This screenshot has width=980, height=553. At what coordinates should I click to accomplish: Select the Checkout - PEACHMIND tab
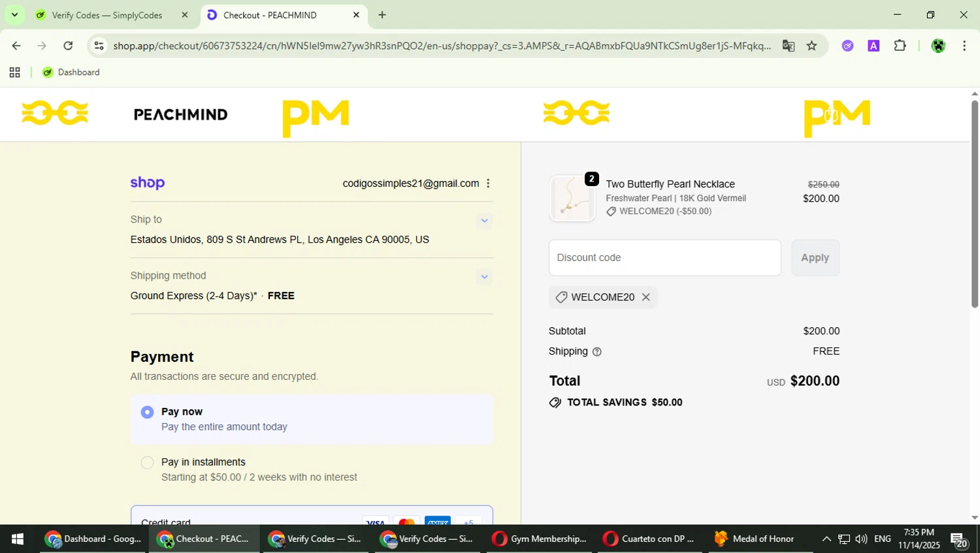[270, 15]
